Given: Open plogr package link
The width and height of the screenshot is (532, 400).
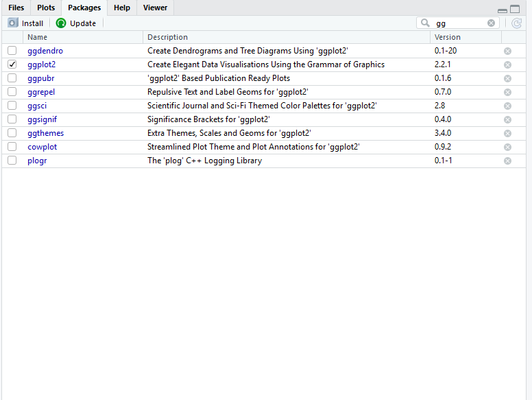Looking at the screenshot, I should click(x=37, y=161).
